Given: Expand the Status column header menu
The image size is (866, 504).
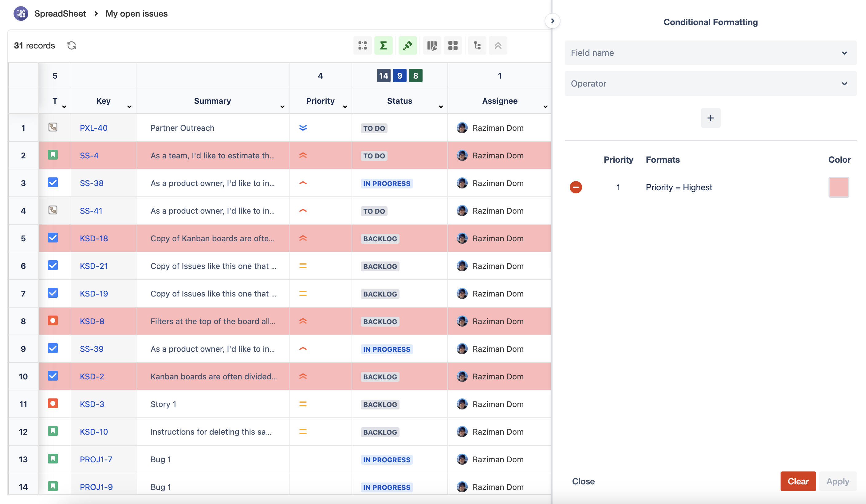Looking at the screenshot, I should [x=441, y=107].
